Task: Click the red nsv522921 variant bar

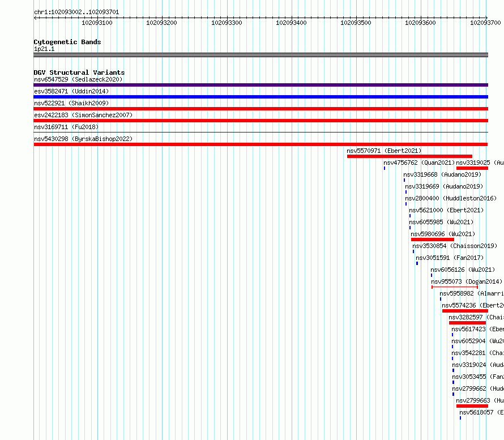Action: [260, 109]
